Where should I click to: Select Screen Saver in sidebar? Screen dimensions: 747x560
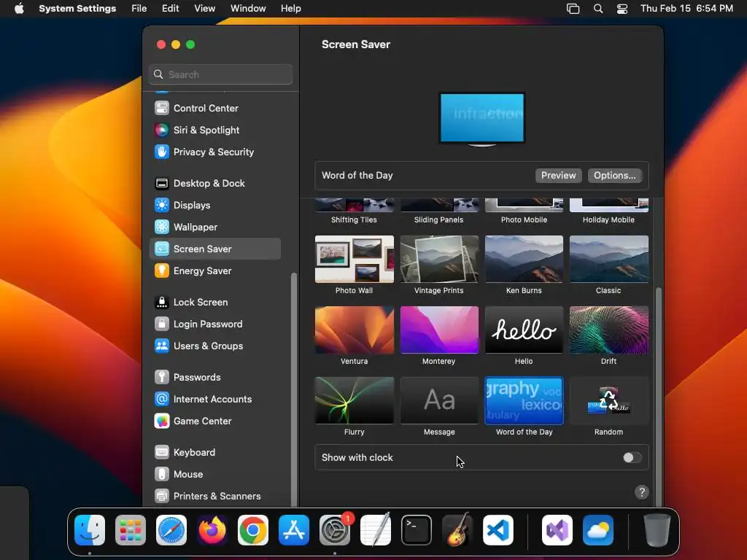click(215, 249)
